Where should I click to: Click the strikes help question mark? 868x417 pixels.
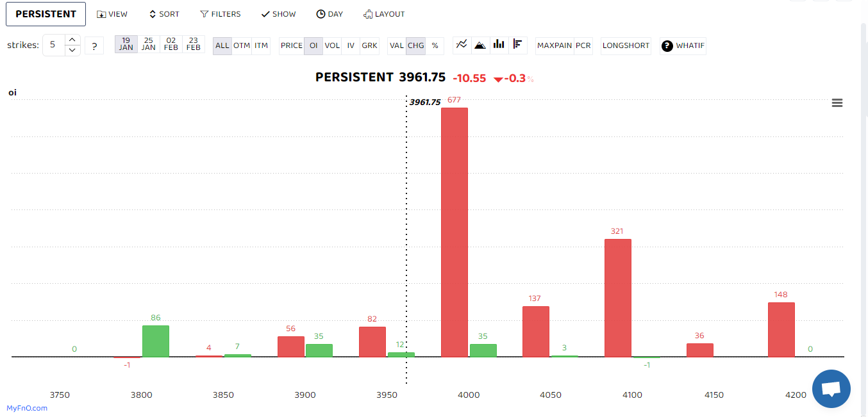pos(94,45)
